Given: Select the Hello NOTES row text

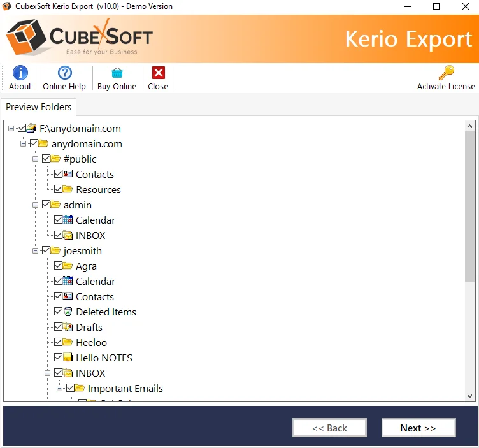Looking at the screenshot, I should 104,358.
